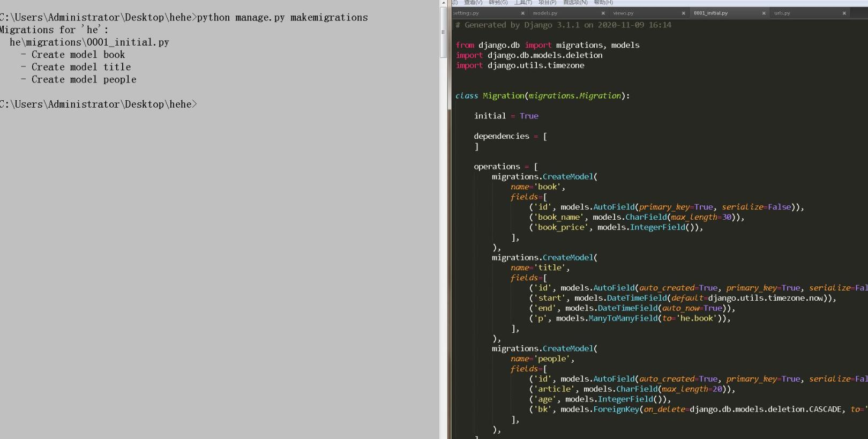Click the 'Generated by Django 3.1.1' comment line
Viewport: 868px width, 439px height.
pyautogui.click(x=563, y=25)
